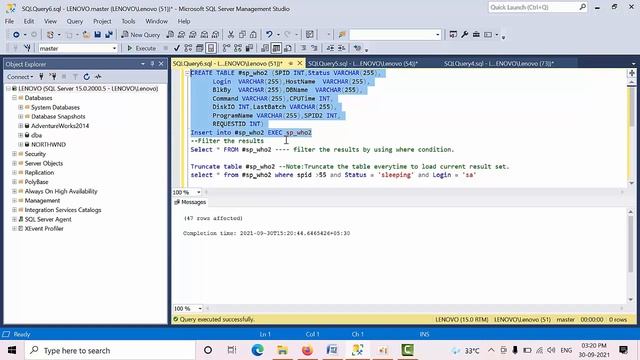Close the Object Explorer panel

(161, 64)
